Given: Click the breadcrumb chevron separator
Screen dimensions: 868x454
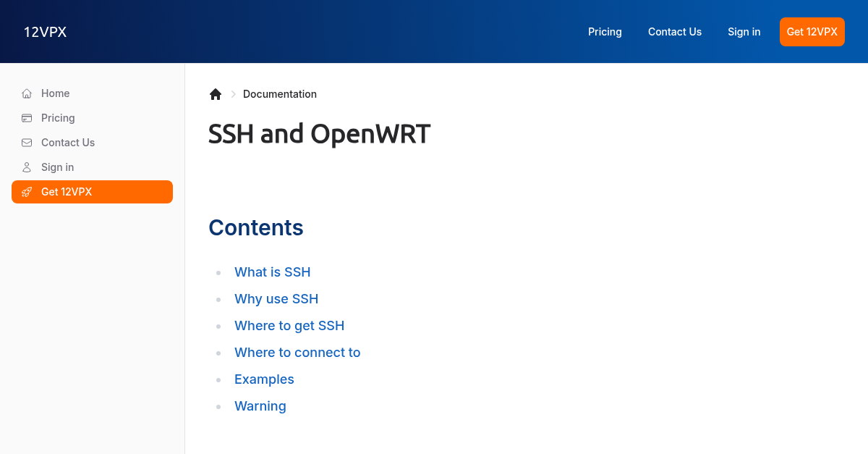Looking at the screenshot, I should click(233, 94).
